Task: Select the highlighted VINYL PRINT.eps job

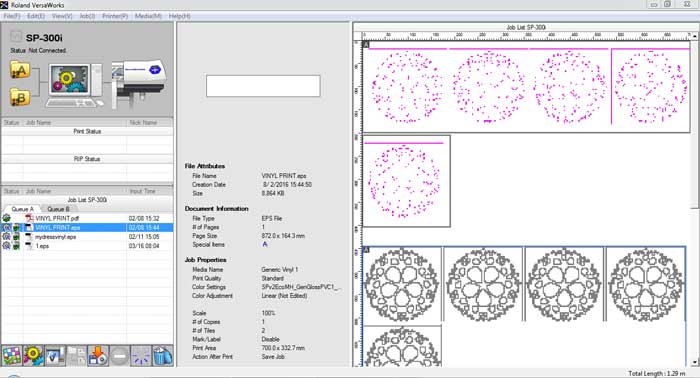Action: 87,228
